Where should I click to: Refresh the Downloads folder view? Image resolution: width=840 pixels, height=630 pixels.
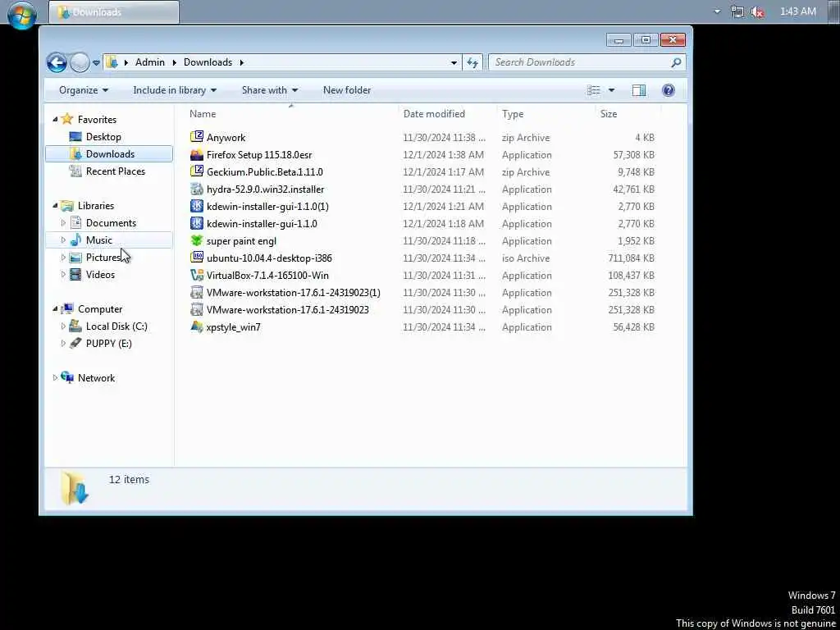click(x=472, y=62)
